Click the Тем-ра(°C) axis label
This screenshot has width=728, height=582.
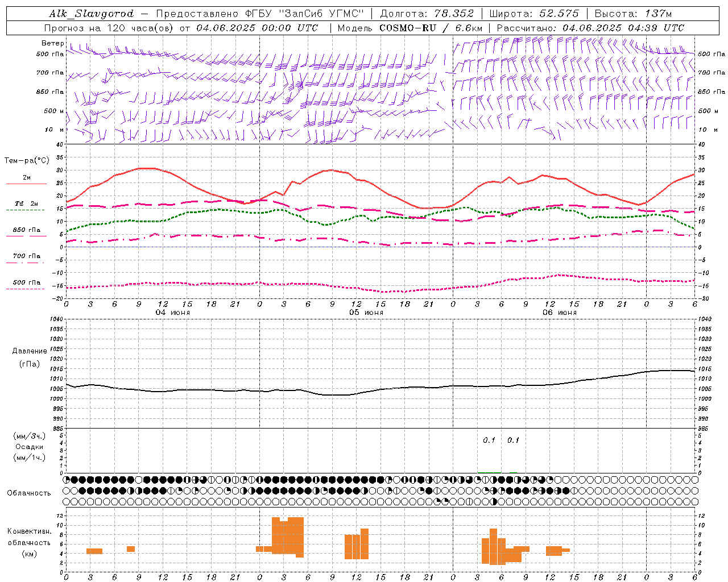(x=27, y=161)
